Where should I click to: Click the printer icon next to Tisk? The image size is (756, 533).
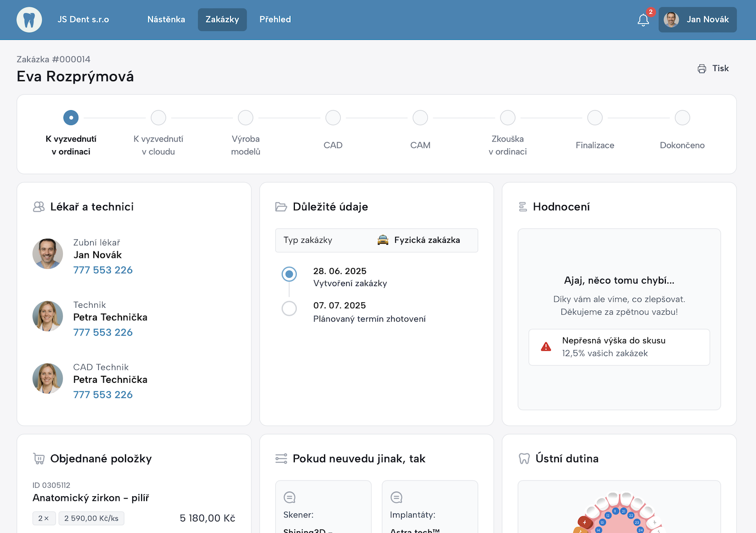[702, 69]
